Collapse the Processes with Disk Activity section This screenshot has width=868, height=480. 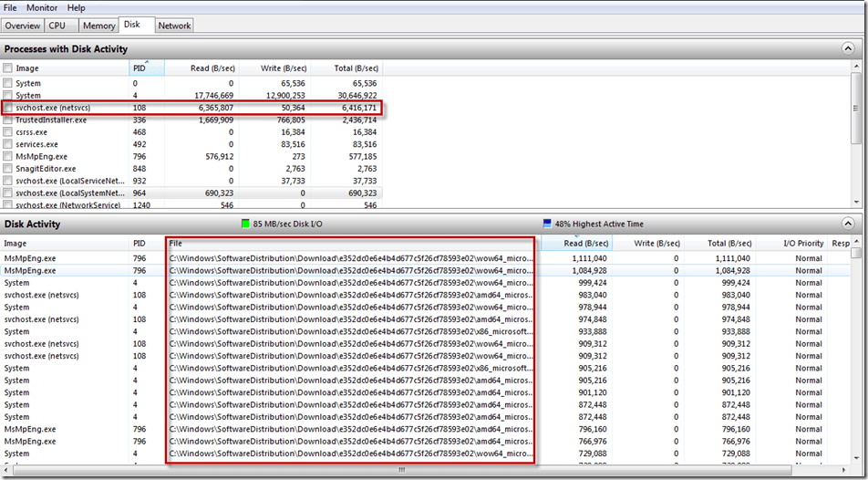pyautogui.click(x=850, y=49)
